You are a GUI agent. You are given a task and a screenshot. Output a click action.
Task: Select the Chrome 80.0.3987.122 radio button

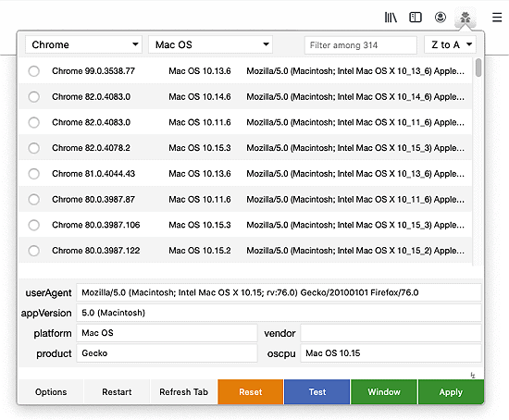coord(33,251)
